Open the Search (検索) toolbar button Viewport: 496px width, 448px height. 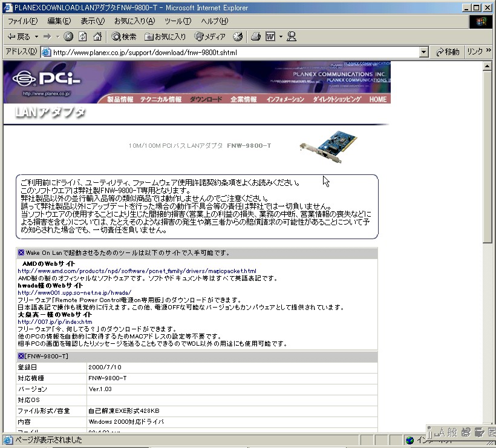click(124, 37)
